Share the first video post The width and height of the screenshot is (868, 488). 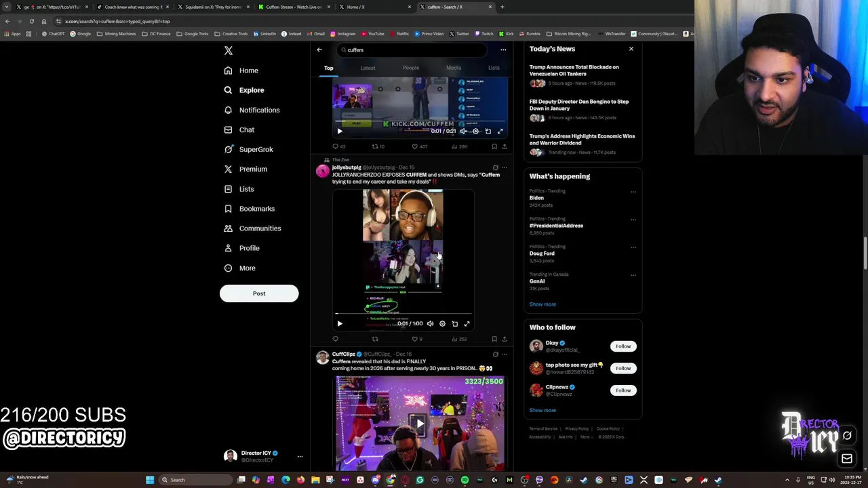pyautogui.click(x=504, y=146)
